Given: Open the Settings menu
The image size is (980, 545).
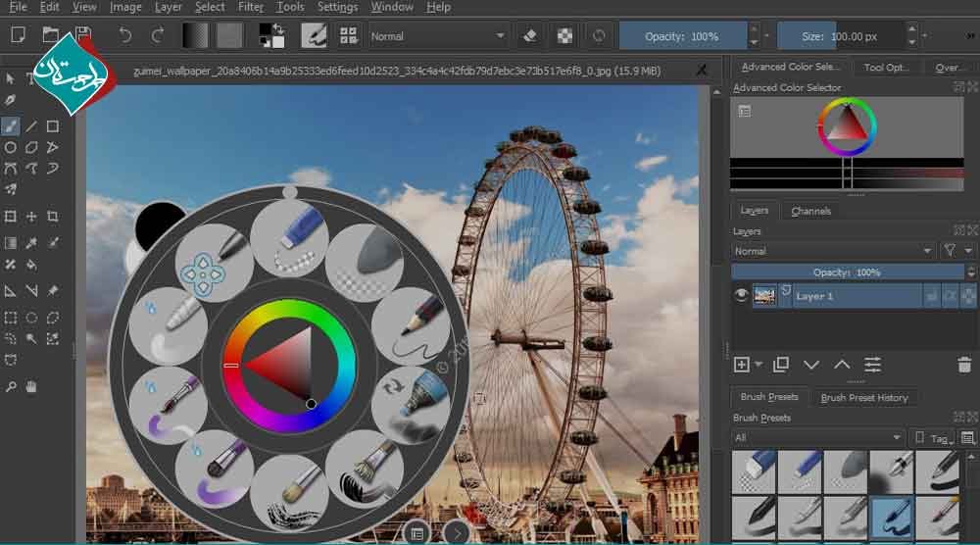Looking at the screenshot, I should (x=337, y=7).
